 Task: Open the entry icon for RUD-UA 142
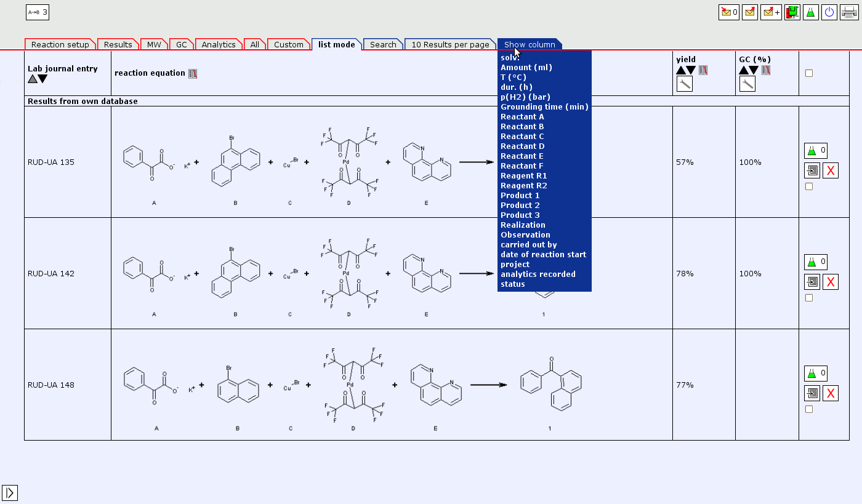tap(812, 282)
